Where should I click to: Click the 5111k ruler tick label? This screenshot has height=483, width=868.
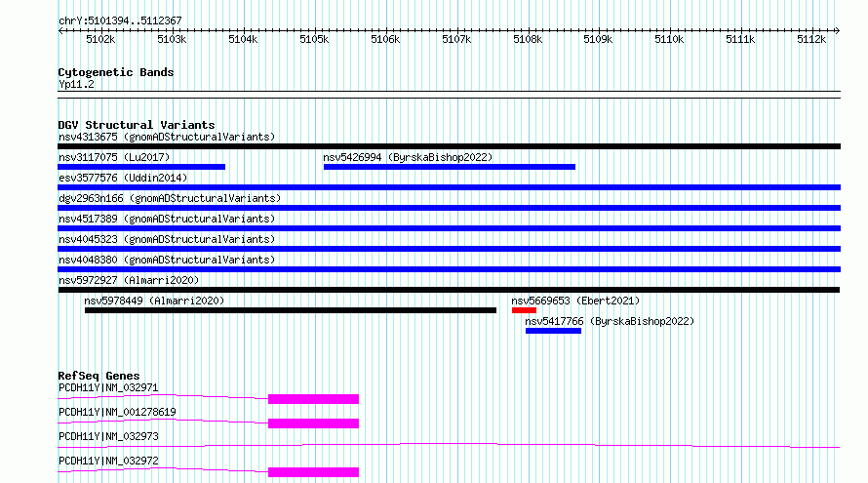[740, 39]
